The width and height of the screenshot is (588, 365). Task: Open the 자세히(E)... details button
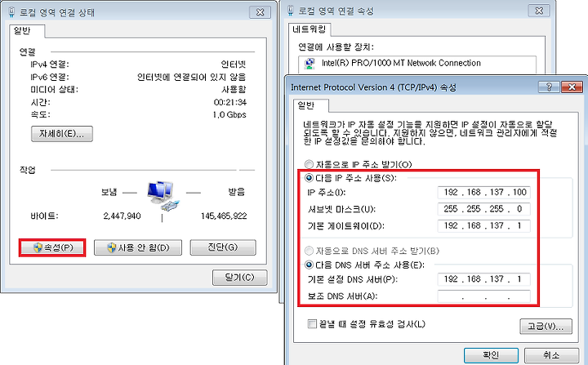click(x=62, y=134)
